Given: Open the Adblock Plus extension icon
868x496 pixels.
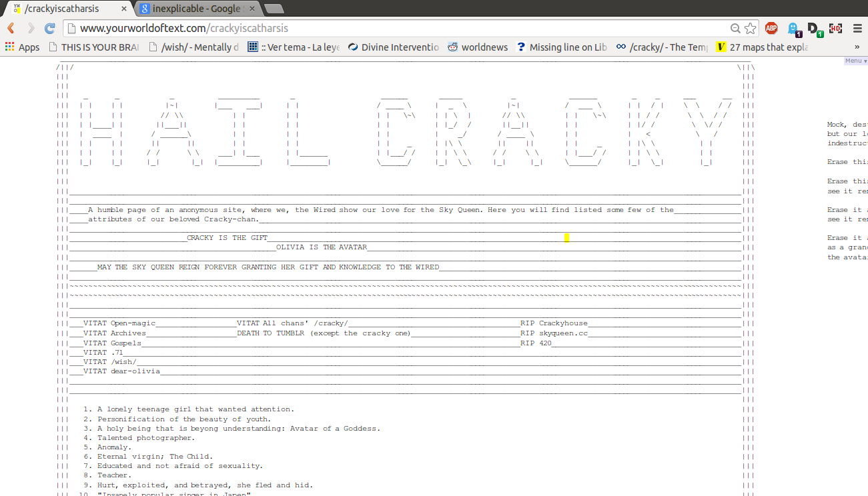Looking at the screenshot, I should [771, 28].
